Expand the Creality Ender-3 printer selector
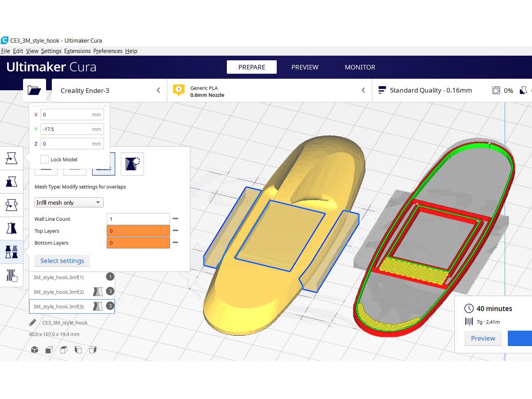The height and width of the screenshot is (399, 532). click(x=109, y=91)
